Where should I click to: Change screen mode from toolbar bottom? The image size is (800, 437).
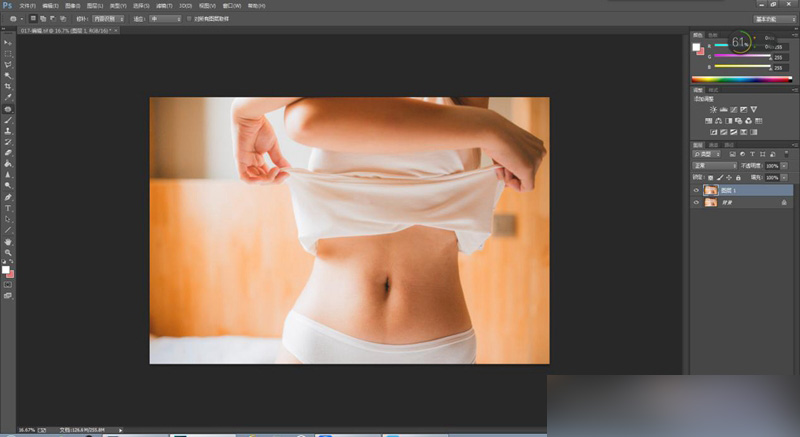click(x=8, y=296)
